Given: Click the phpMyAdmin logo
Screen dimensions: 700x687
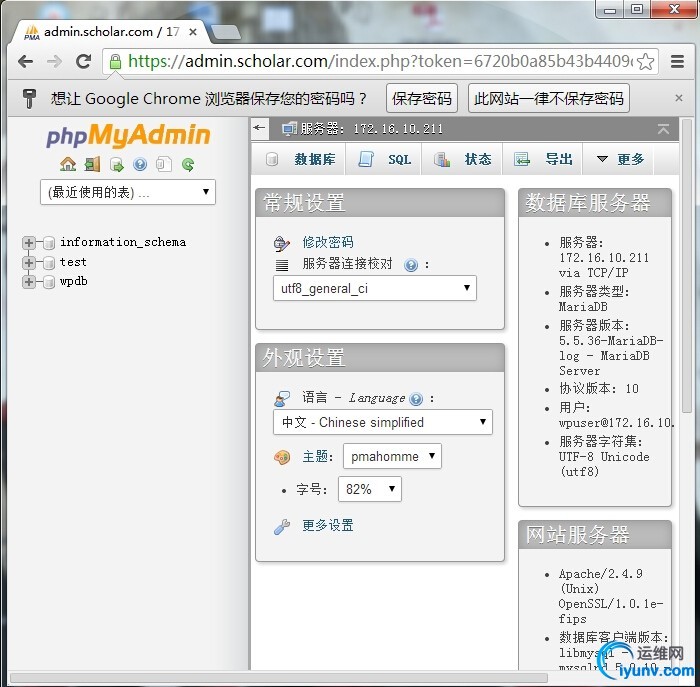Looking at the screenshot, I should click(128, 135).
